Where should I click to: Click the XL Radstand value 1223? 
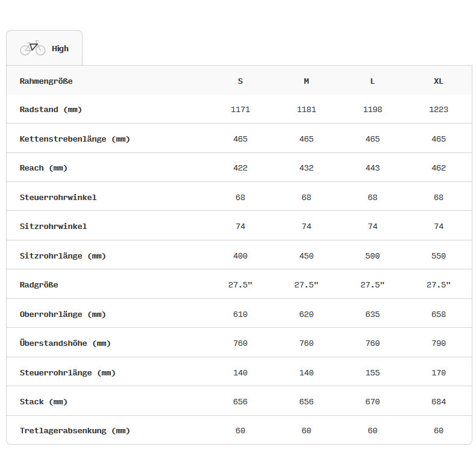tap(439, 110)
